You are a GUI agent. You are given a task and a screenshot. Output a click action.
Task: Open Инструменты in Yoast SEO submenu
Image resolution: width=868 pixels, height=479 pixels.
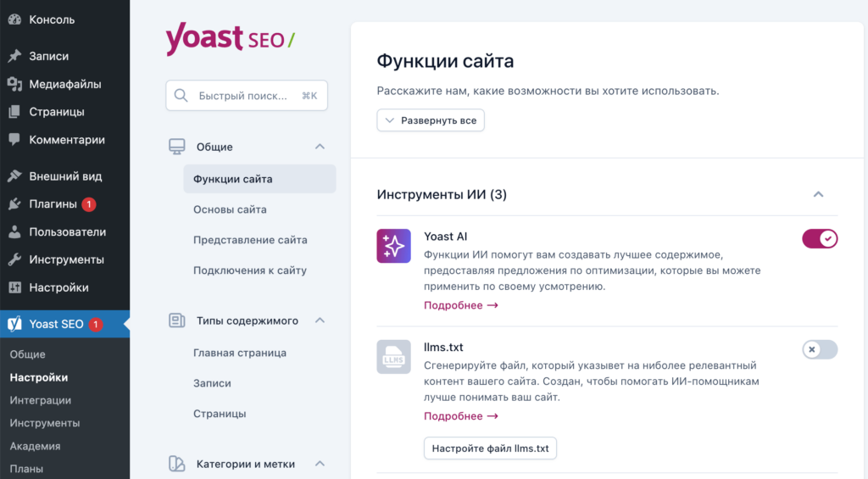(x=45, y=423)
